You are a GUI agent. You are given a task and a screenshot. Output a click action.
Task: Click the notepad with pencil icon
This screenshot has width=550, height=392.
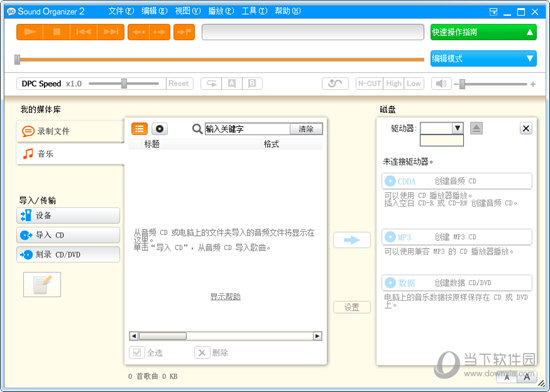click(42, 284)
